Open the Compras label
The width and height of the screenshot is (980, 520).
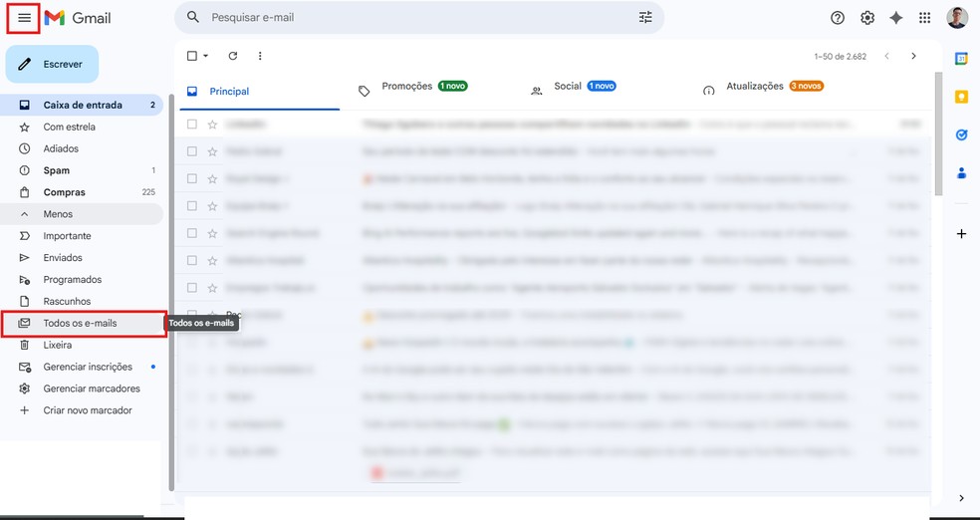click(x=82, y=192)
